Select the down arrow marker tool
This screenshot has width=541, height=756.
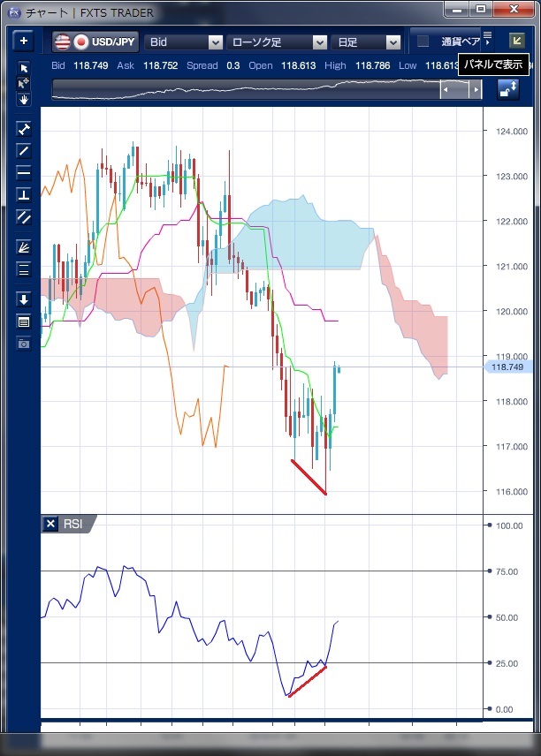point(24,299)
